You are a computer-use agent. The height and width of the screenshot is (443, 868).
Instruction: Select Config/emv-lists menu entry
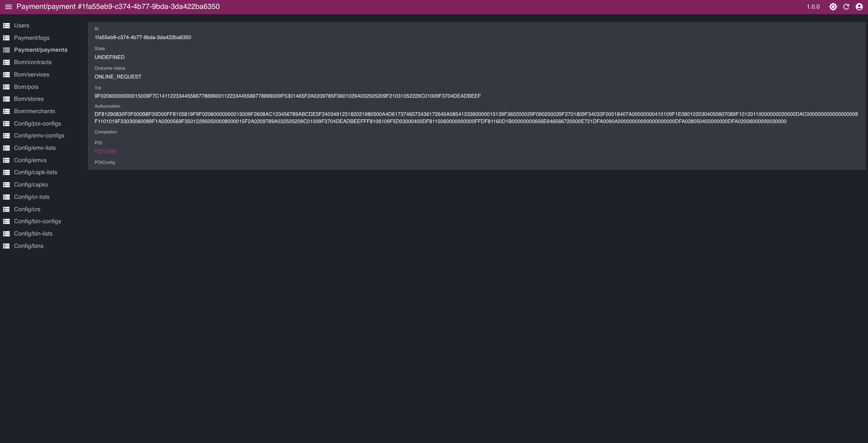(x=35, y=148)
